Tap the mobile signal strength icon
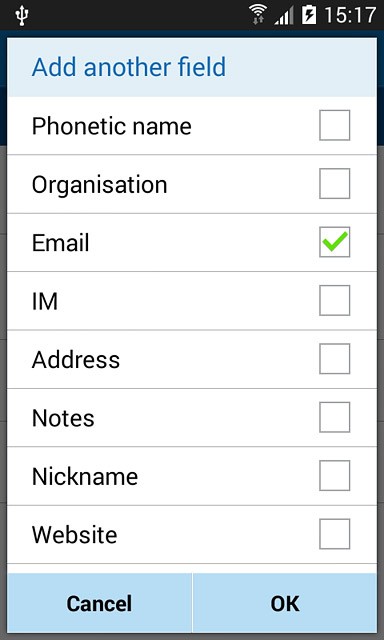384x640 pixels. 284,16
